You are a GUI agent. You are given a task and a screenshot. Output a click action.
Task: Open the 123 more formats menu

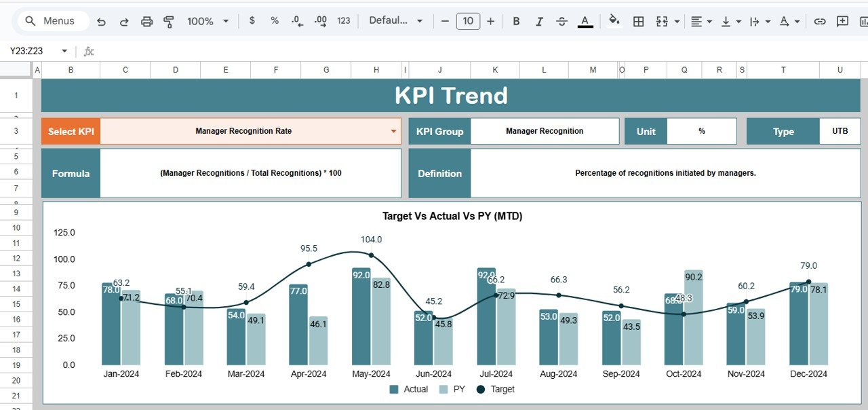click(344, 21)
